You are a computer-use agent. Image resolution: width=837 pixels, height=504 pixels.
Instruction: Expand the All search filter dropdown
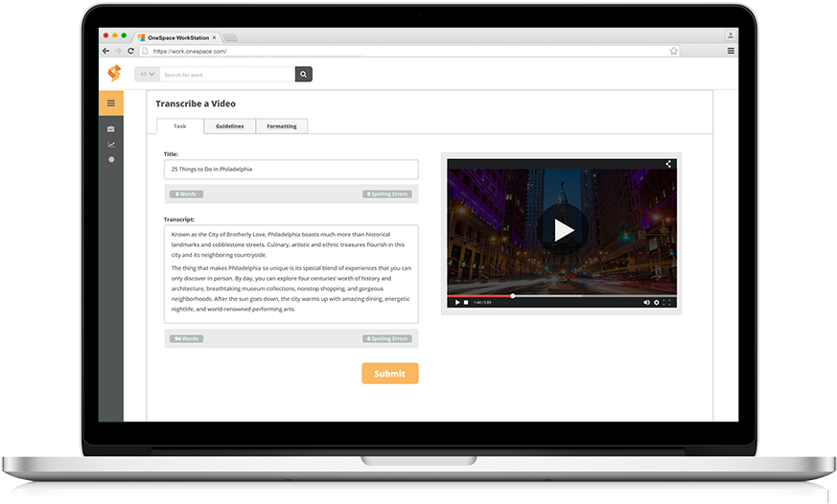(x=147, y=74)
